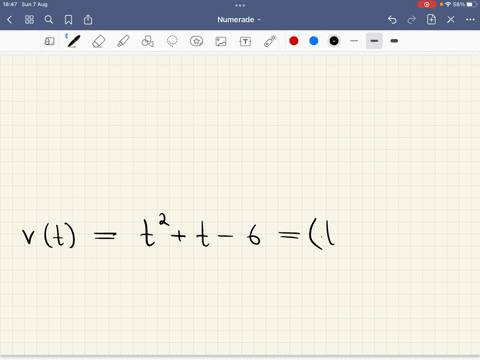Tap the red screen recording indicator
This screenshot has width=480, height=360.
pos(426,4)
